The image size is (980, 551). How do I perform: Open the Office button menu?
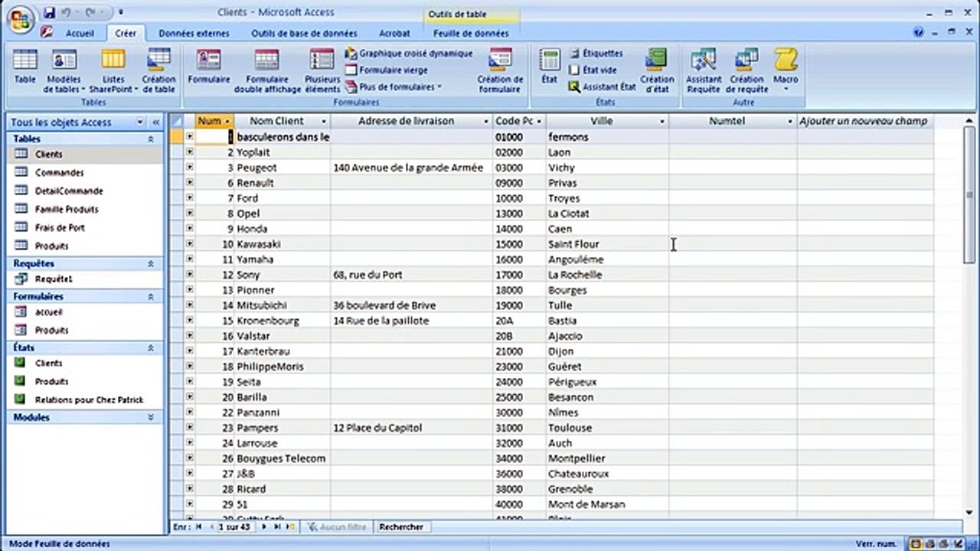coord(21,20)
